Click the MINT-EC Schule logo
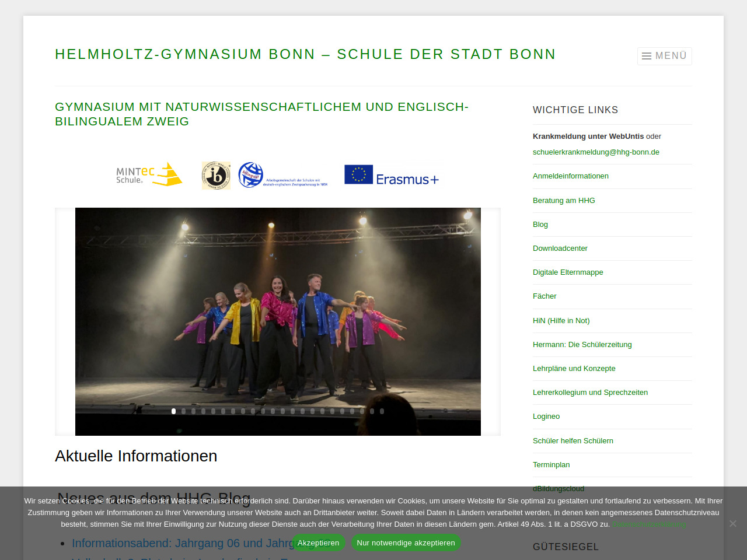The image size is (747, 560). [149, 174]
